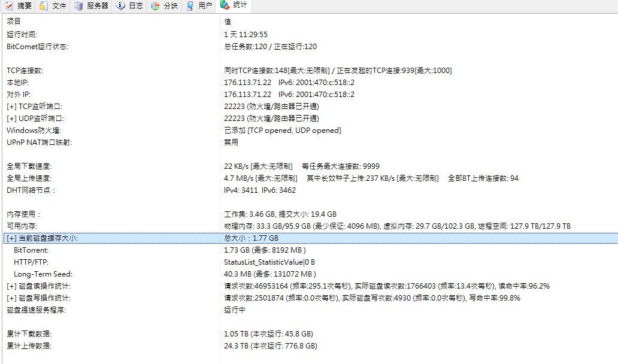Click the uptime value 1 天 11:29:55

pyautogui.click(x=246, y=35)
